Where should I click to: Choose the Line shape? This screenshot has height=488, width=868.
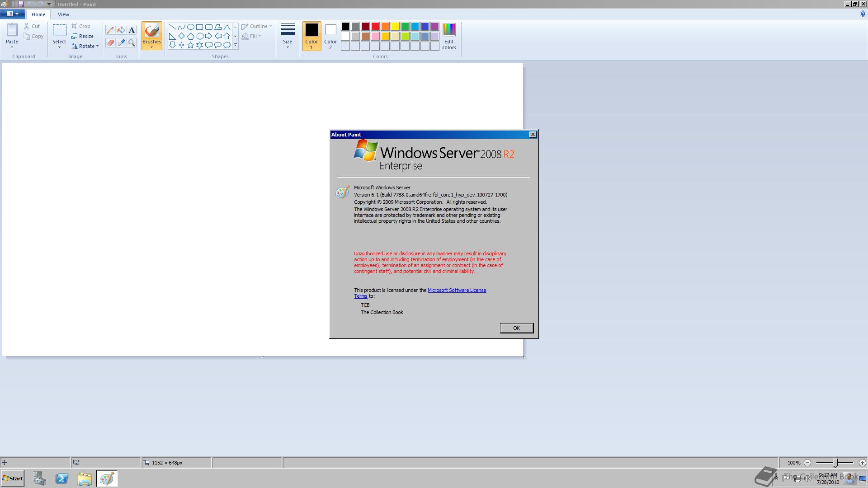(x=173, y=27)
